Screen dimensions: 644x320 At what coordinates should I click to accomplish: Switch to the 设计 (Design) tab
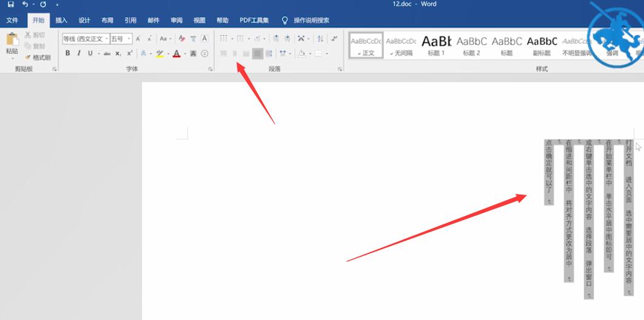tap(84, 20)
